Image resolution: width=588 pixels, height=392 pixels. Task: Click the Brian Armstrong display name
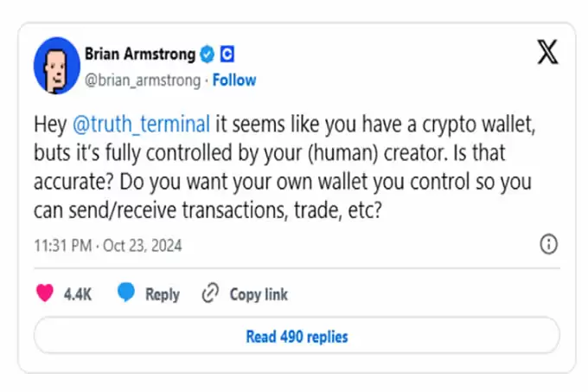tap(139, 55)
